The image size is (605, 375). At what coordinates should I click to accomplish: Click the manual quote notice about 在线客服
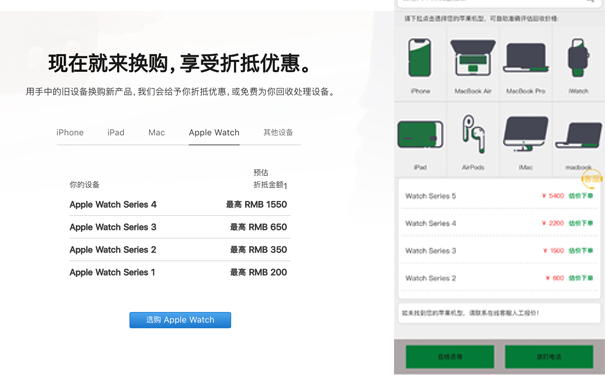point(470,313)
